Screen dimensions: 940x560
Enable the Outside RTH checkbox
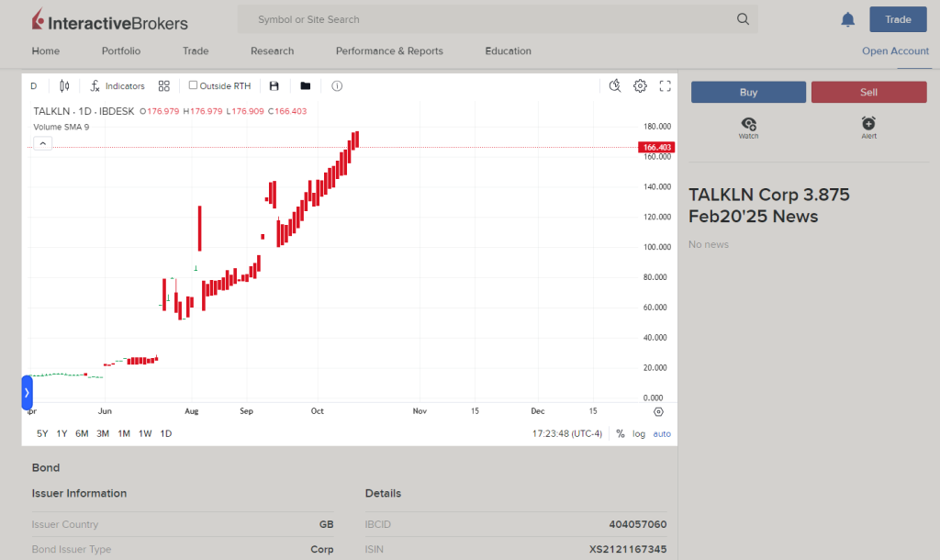(x=194, y=85)
